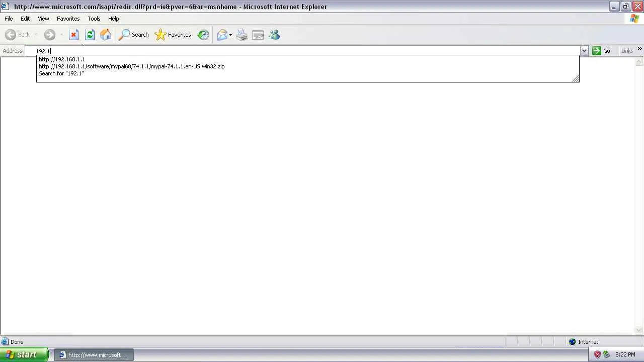Open the File menu

tap(9, 19)
